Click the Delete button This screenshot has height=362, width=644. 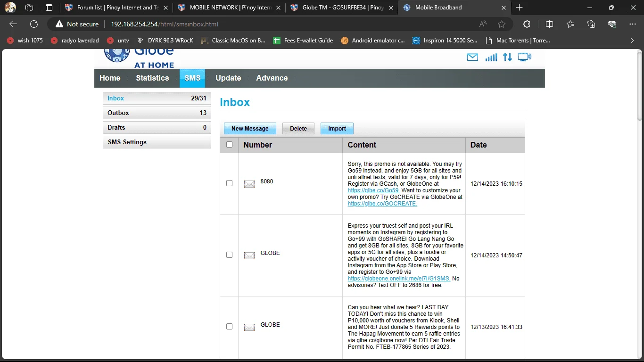[298, 128]
